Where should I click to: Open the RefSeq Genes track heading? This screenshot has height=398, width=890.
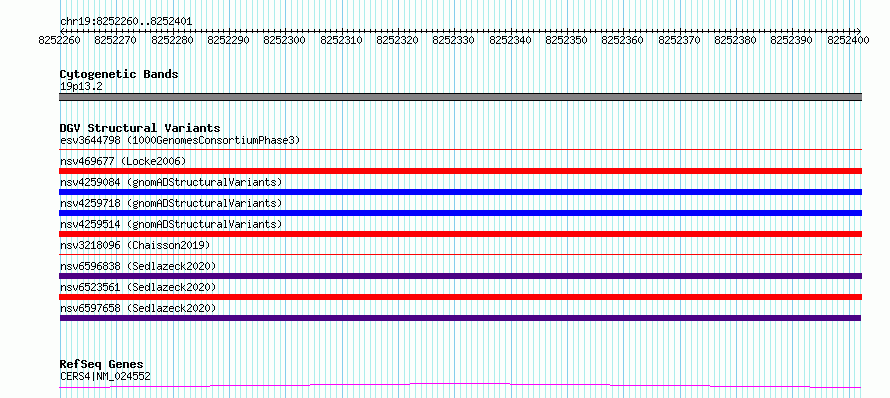click(102, 365)
